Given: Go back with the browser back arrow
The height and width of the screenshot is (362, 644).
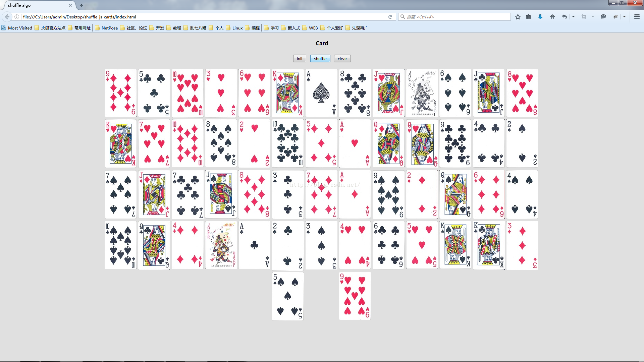Looking at the screenshot, I should click(x=7, y=17).
